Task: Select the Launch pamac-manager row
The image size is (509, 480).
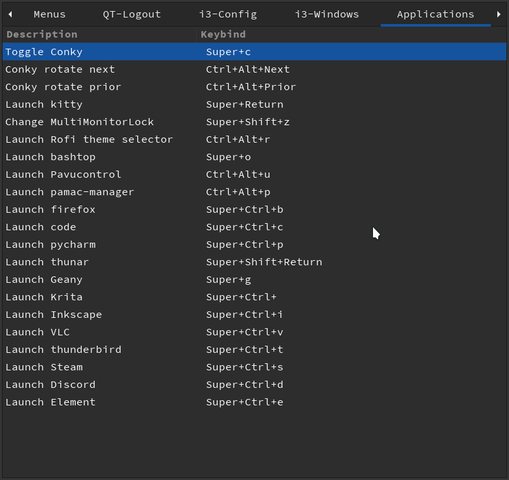Action: tap(254, 192)
